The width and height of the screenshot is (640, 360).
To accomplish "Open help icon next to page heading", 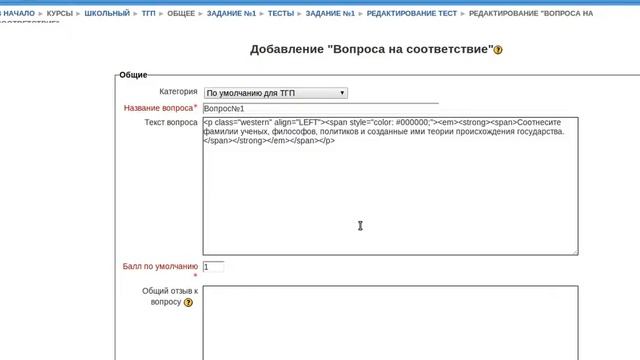I will [498, 50].
